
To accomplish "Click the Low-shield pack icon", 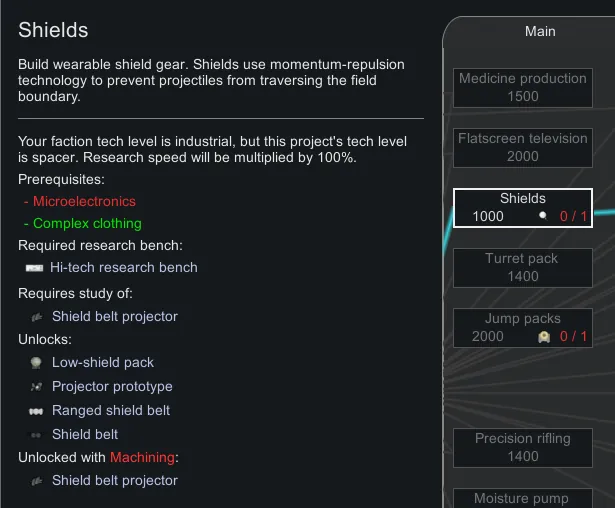I will (x=36, y=363).
